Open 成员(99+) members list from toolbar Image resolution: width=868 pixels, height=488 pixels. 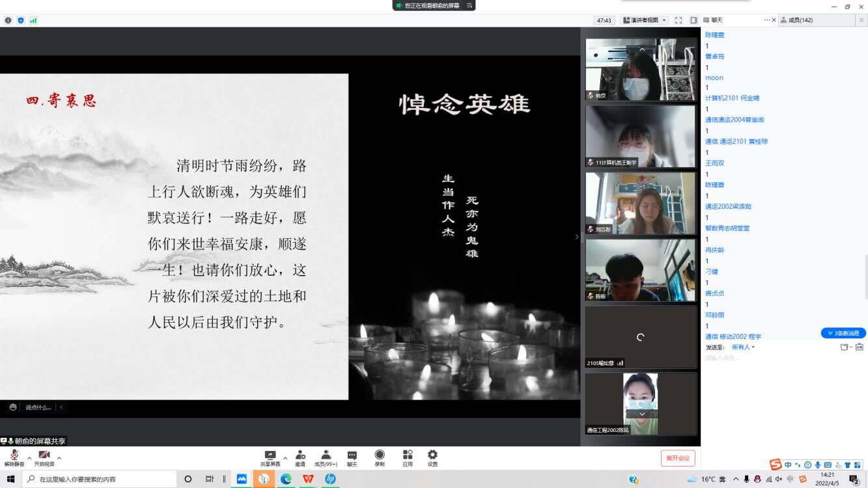tap(326, 457)
